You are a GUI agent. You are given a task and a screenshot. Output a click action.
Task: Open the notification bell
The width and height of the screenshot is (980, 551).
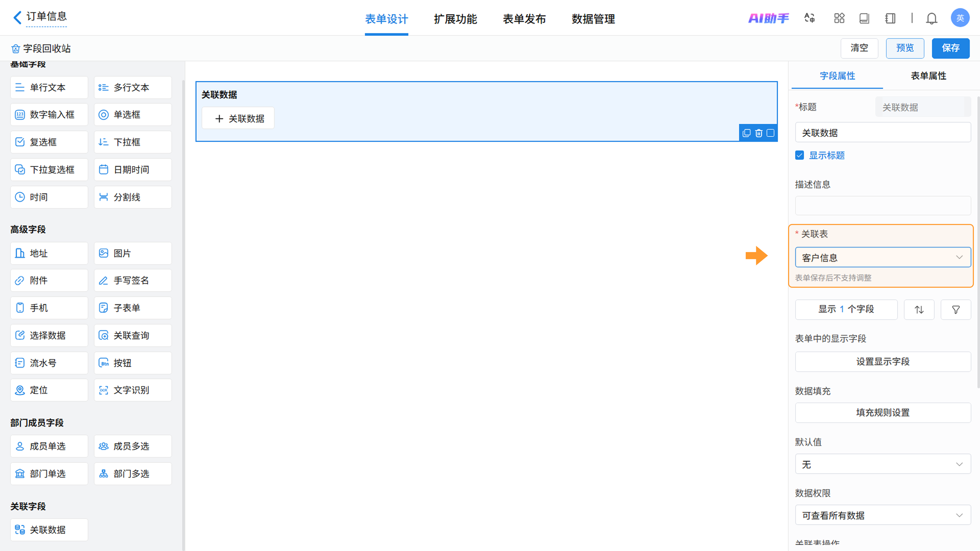click(931, 18)
